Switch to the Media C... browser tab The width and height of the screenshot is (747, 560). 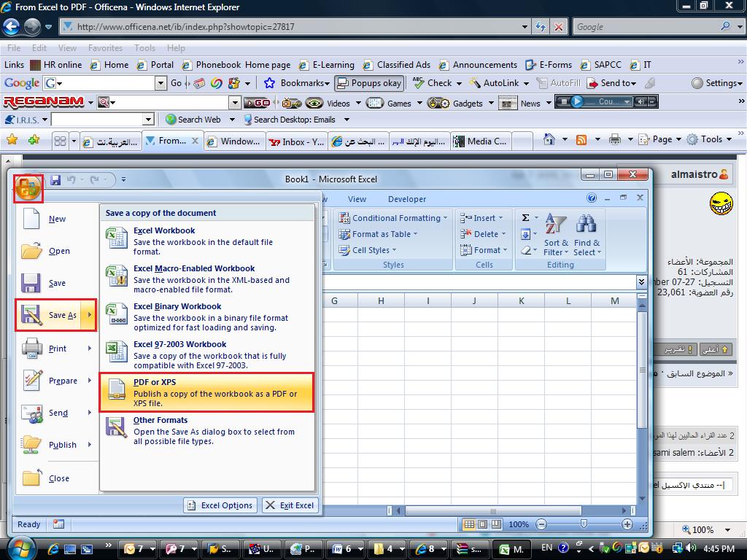pos(481,141)
